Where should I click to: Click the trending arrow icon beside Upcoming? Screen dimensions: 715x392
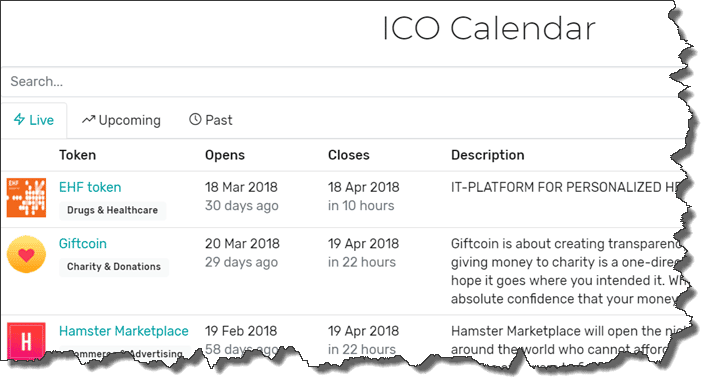click(88, 119)
